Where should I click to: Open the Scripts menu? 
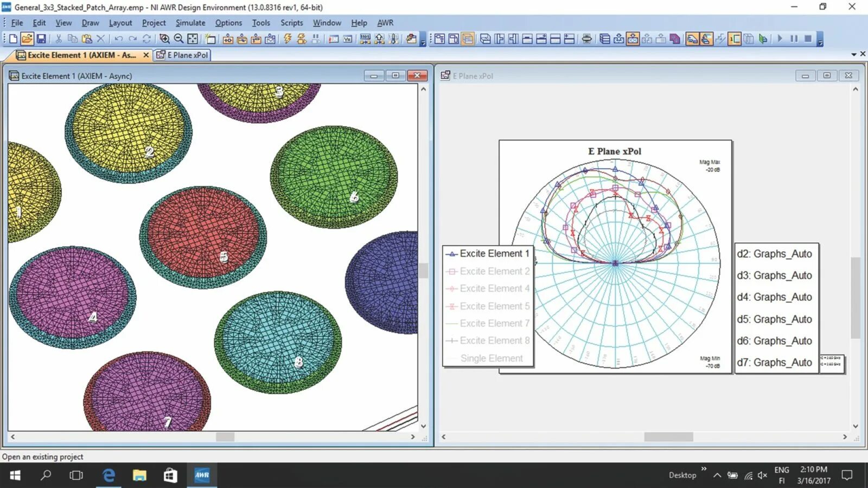(x=292, y=23)
